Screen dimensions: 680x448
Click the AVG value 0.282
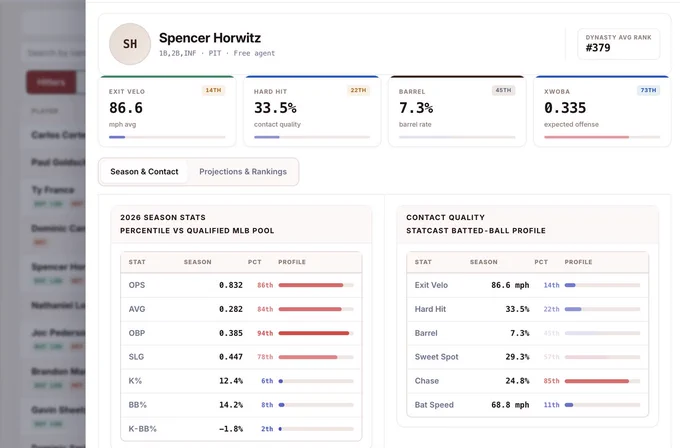231,309
